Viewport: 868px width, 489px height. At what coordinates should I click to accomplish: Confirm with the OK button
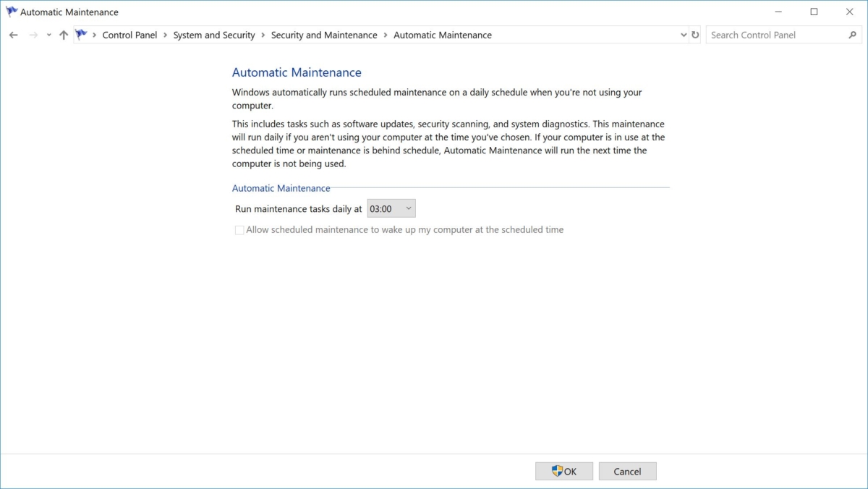(564, 471)
